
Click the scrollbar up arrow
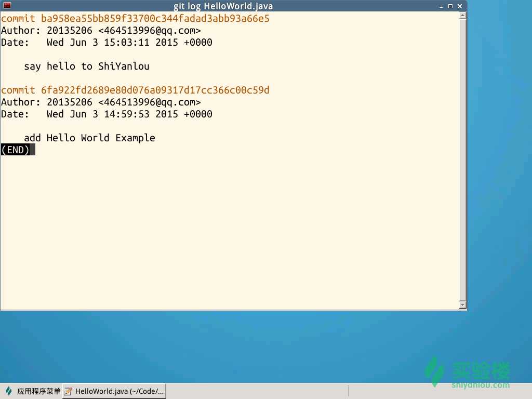(462, 15)
